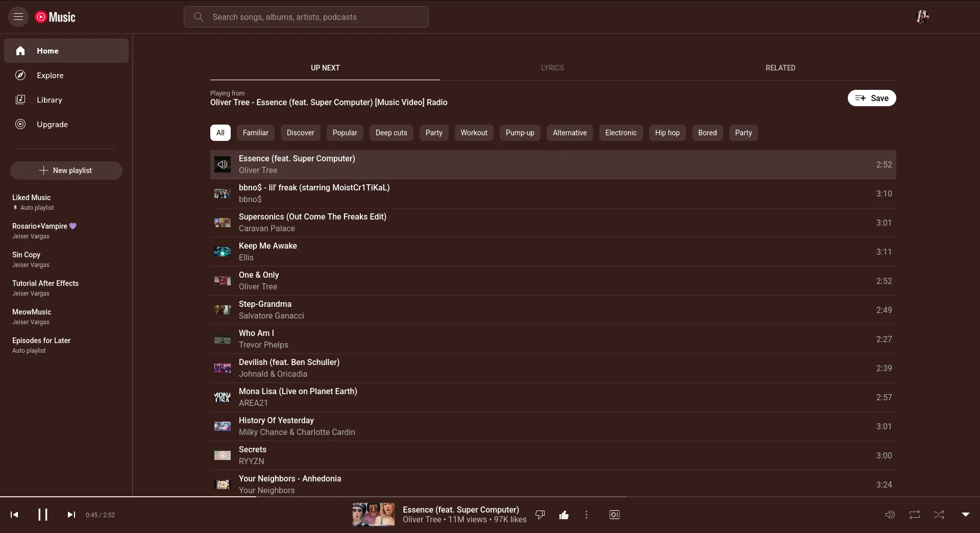Switch to the RELATED tab
Screen dimensions: 980x533
click(780, 68)
